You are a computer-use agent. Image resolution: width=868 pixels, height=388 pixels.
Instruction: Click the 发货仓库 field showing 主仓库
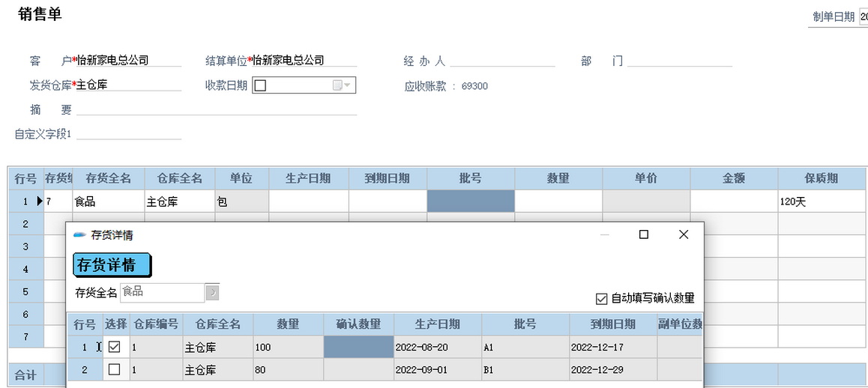(x=127, y=85)
